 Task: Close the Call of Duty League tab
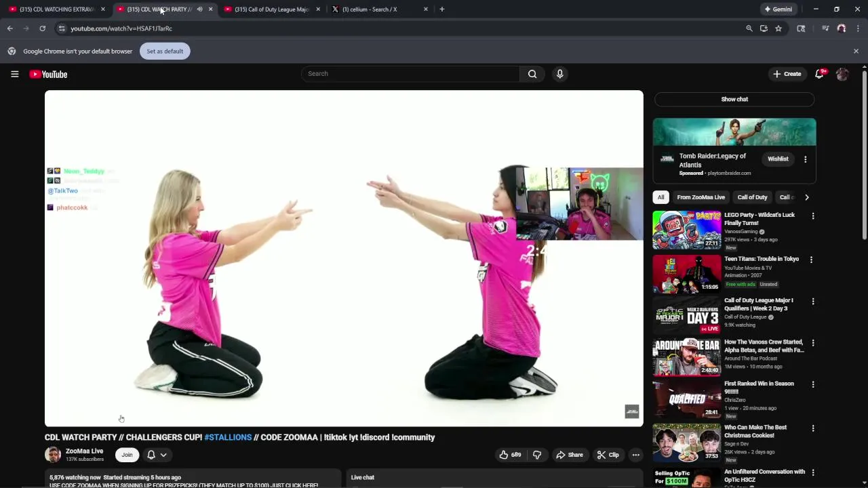pyautogui.click(x=318, y=9)
